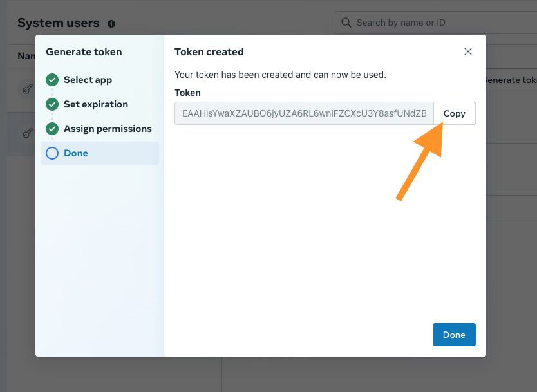Viewport: 537px width, 392px height.
Task: Jump to the Assign permissions step
Action: coord(108,129)
